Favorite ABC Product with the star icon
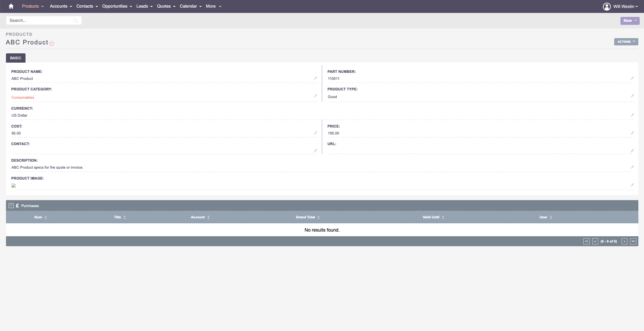The image size is (644, 331). pos(52,43)
